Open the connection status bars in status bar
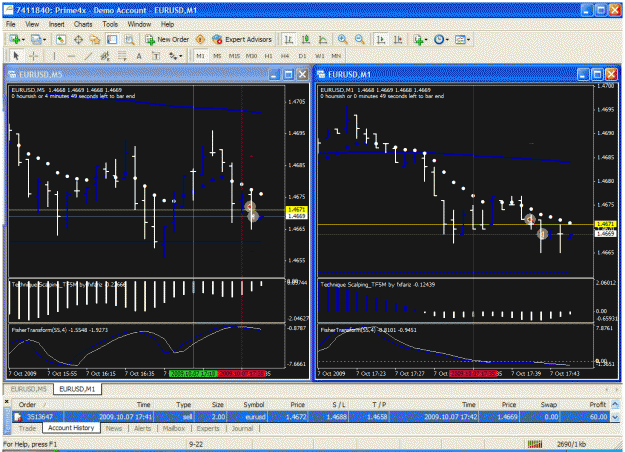The height and width of the screenshot is (452, 625). tap(535, 444)
